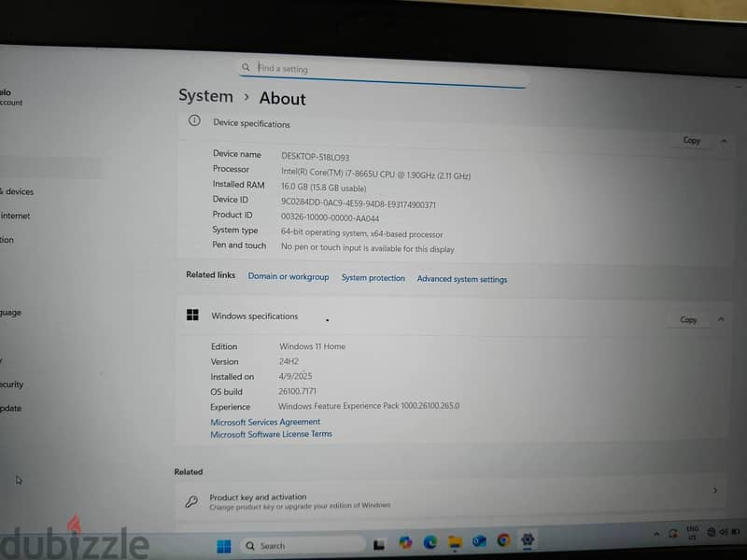
Task: Show hidden system tray icons
Action: 656,534
